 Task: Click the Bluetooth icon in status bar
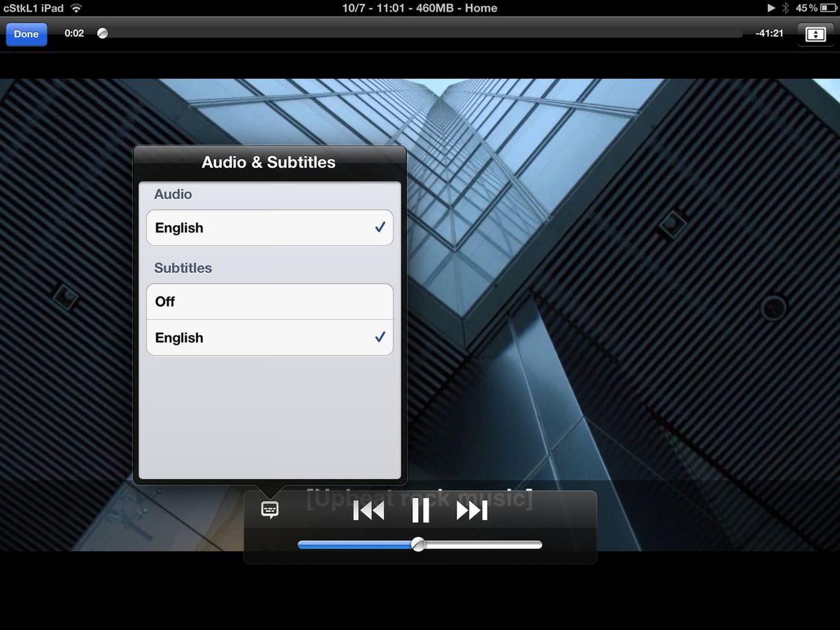[x=786, y=8]
